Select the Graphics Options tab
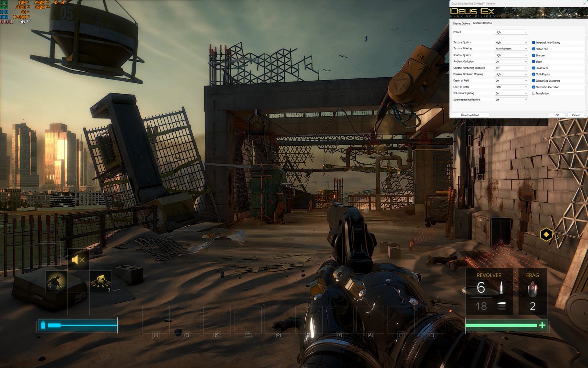Viewport: 588px width, 368px height. pyautogui.click(x=482, y=23)
